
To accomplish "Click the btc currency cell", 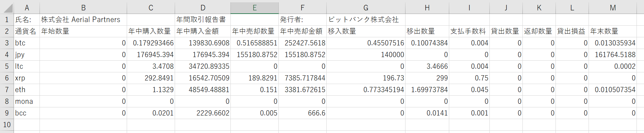I will pyautogui.click(x=27, y=43).
